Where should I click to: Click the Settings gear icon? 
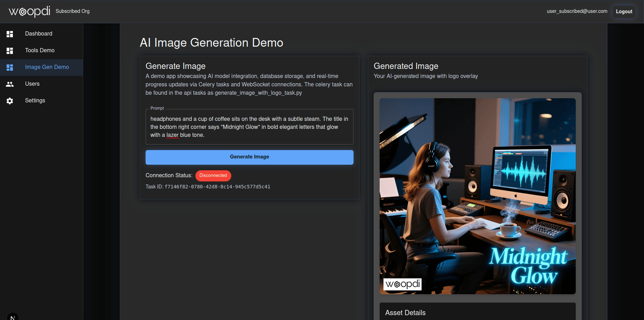point(10,101)
